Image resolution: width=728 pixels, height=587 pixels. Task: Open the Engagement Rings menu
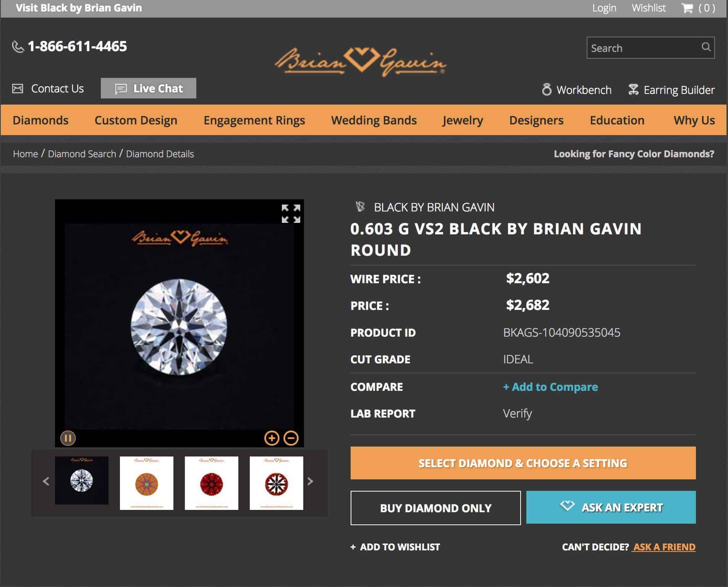click(x=254, y=120)
